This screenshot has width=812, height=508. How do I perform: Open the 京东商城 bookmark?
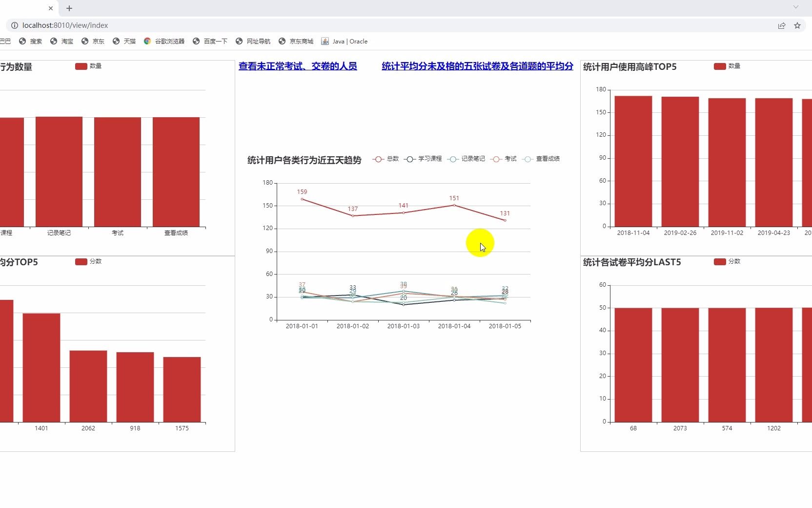point(296,42)
